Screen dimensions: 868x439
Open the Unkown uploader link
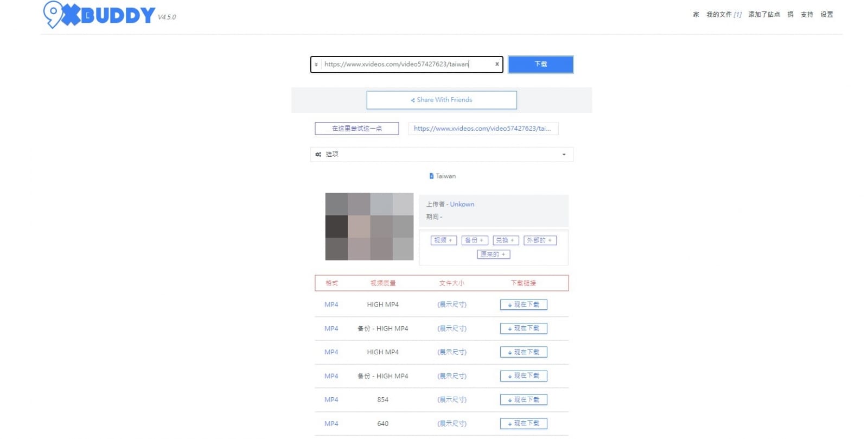click(x=462, y=205)
